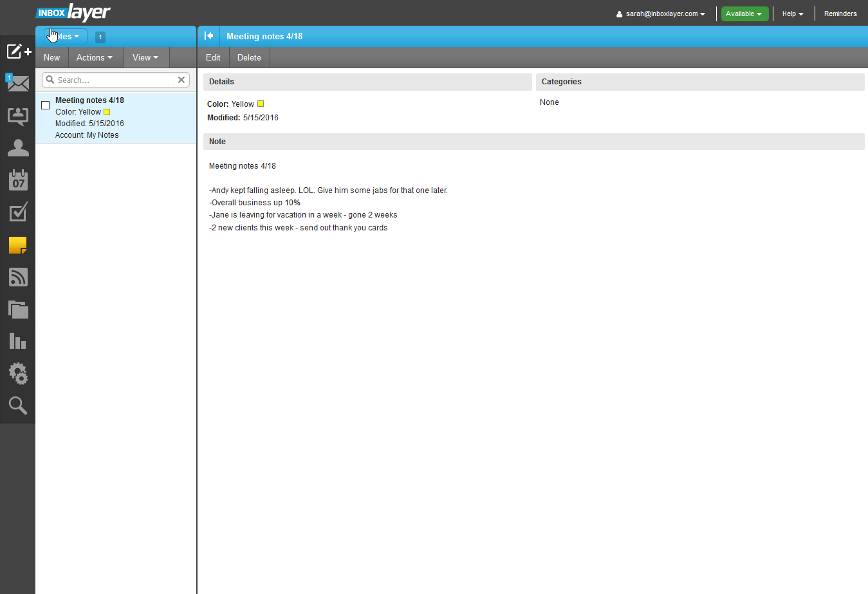Open the Files icon in the sidebar
868x594 pixels.
(x=17, y=310)
